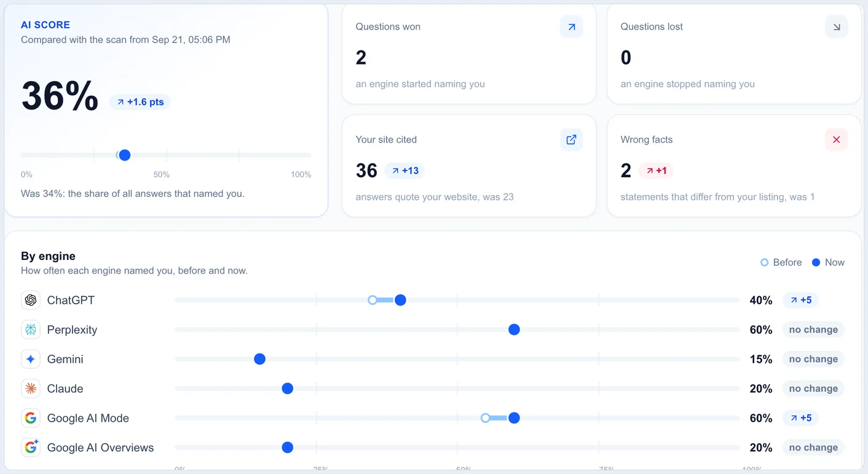The image size is (868, 474).
Task: Click the Perplexity logo icon
Action: click(x=31, y=330)
